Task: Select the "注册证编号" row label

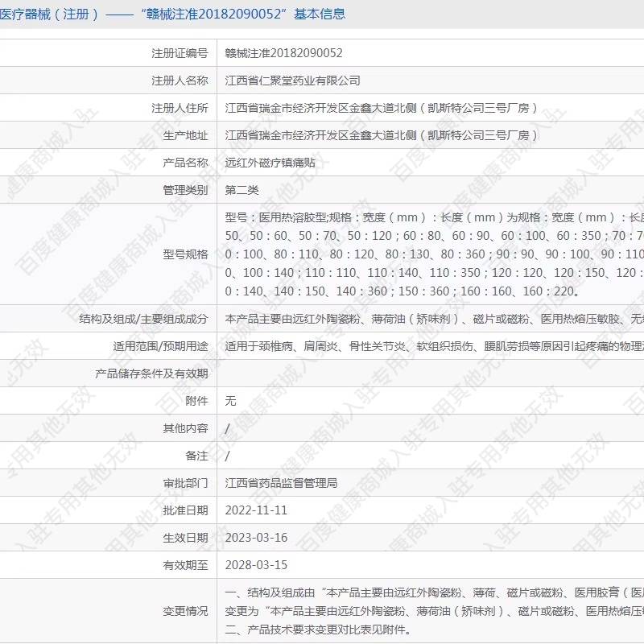Action: coord(180,53)
